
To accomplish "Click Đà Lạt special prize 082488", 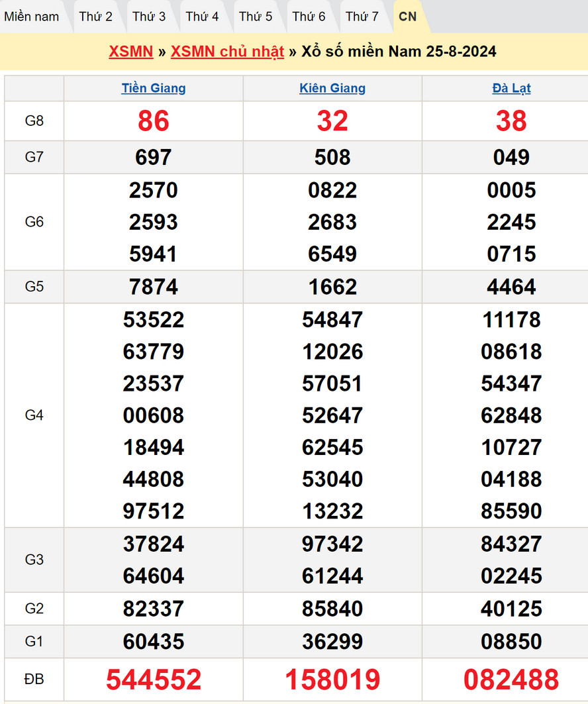I will (x=511, y=679).
